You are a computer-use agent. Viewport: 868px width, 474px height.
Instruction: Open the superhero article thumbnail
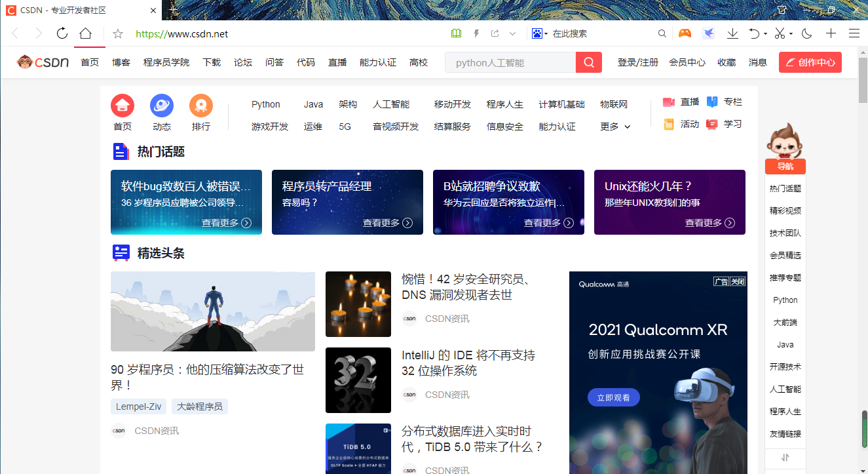click(213, 311)
